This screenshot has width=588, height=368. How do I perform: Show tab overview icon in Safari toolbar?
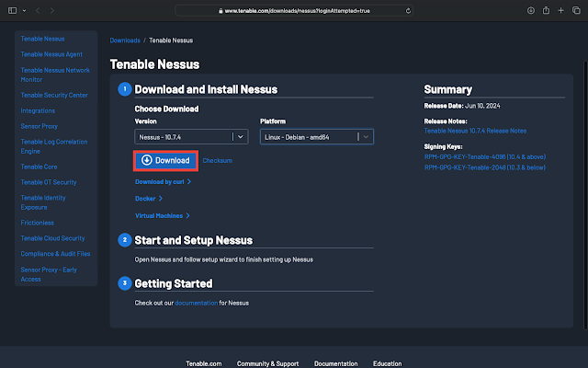pos(576,10)
